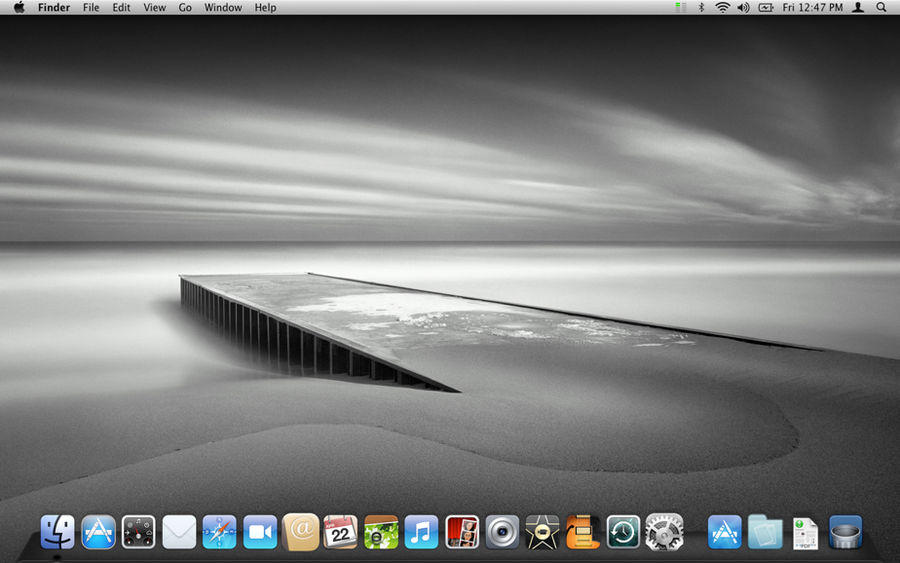900x563 pixels.
Task: Open the blue Documents folder stack
Action: click(x=765, y=531)
